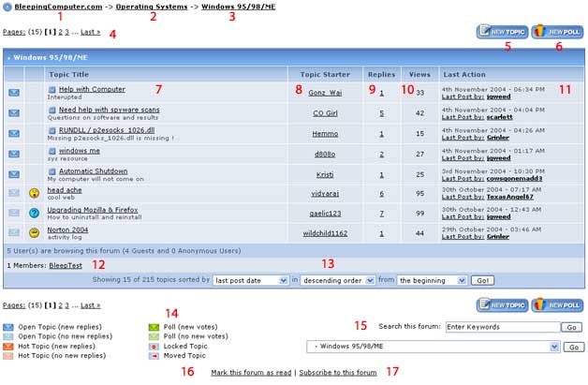Jump to Last page in top pagination

point(91,32)
